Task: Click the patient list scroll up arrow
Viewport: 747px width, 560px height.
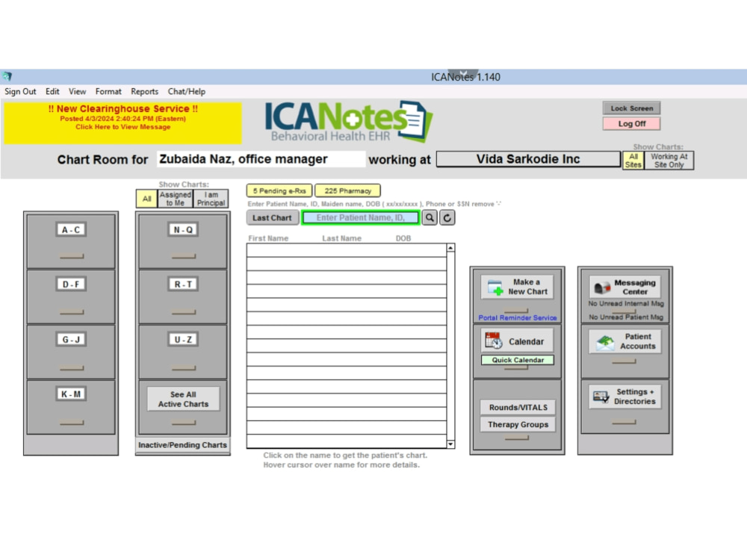Action: (450, 248)
